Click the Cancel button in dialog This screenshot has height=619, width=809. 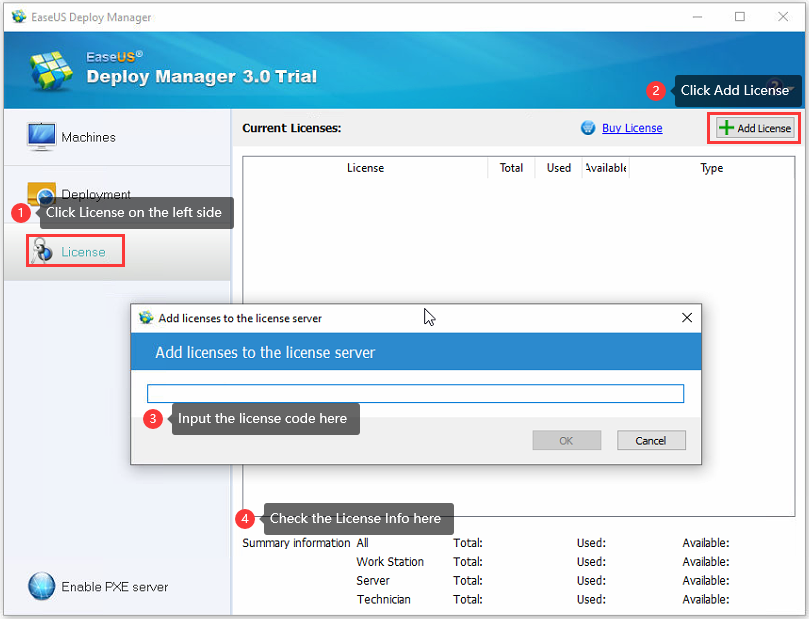pyautogui.click(x=651, y=441)
